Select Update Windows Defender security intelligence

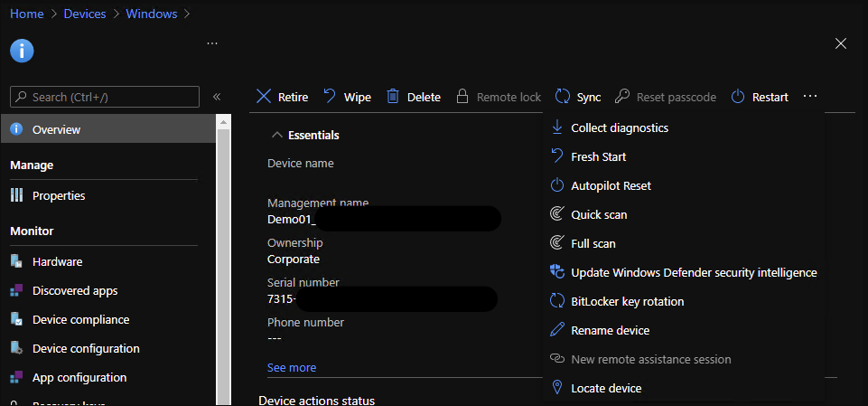(x=695, y=272)
